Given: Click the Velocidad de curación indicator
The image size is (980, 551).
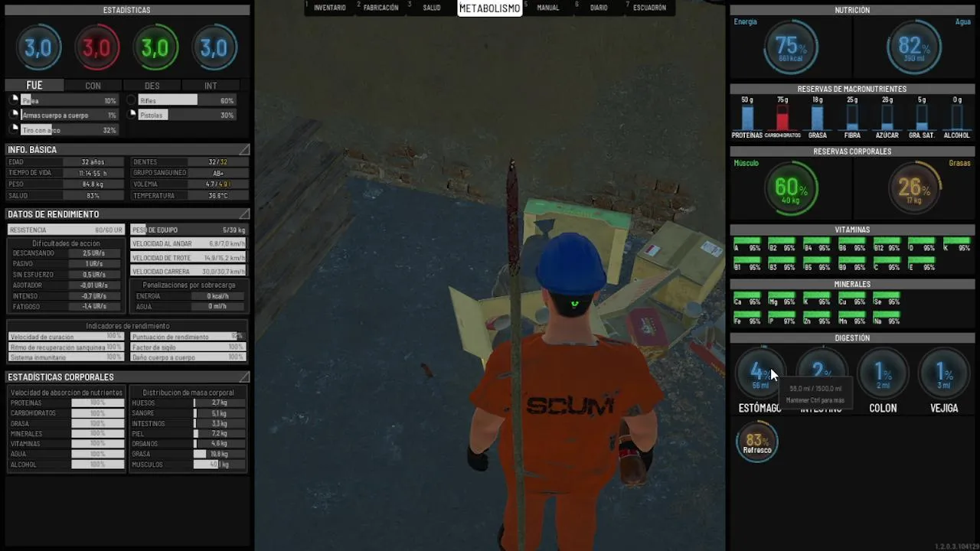Looking at the screenshot, I should [x=66, y=337].
